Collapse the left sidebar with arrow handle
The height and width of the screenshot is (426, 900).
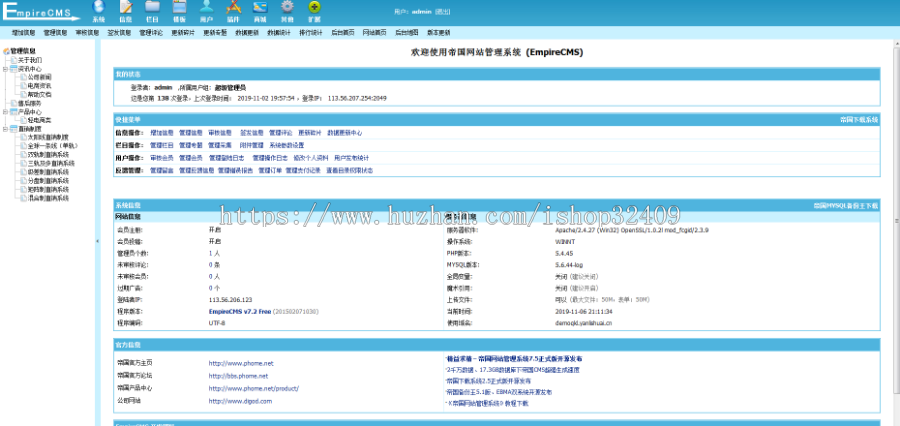(97, 241)
